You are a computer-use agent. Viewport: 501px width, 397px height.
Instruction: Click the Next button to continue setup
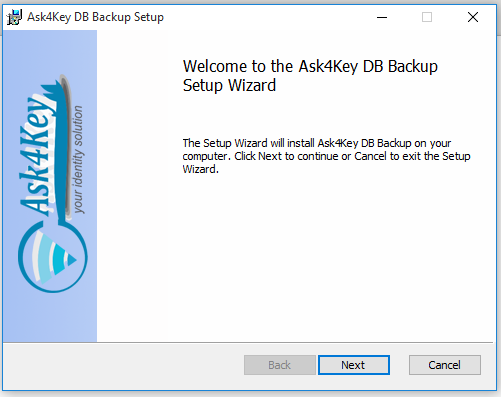[354, 365]
